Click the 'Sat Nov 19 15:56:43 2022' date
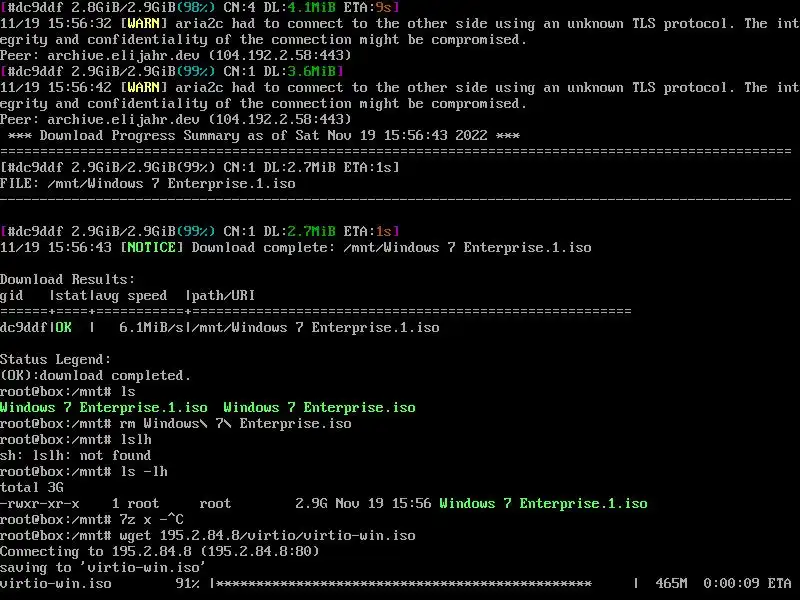 pos(391,135)
